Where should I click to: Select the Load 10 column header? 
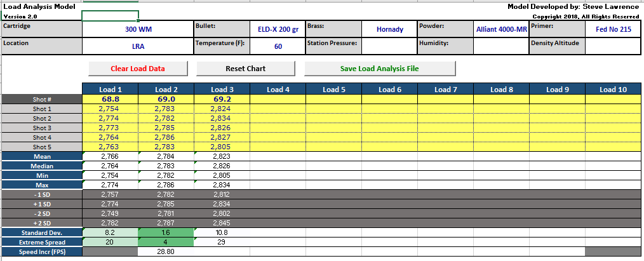point(613,89)
